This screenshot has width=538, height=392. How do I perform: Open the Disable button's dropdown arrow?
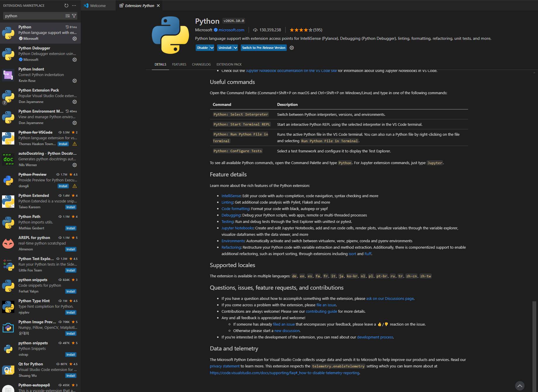[x=212, y=47]
